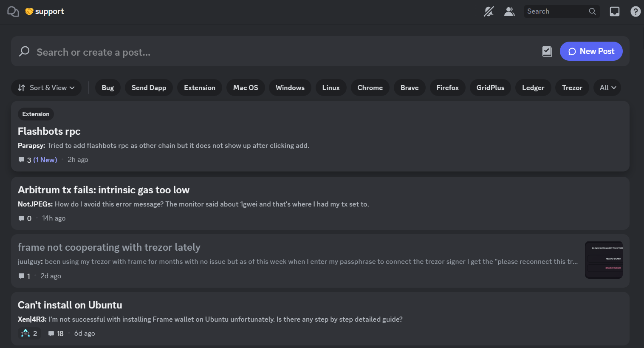Open the Sort & View dropdown
Image resolution: width=644 pixels, height=348 pixels.
click(x=46, y=88)
